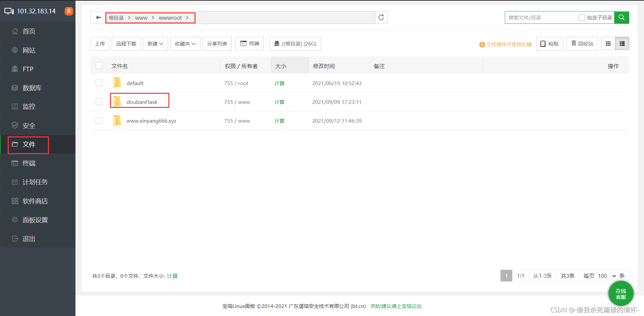
Task: Open the 求助|建议请上宝塔论坛 link
Action: [x=396, y=306]
